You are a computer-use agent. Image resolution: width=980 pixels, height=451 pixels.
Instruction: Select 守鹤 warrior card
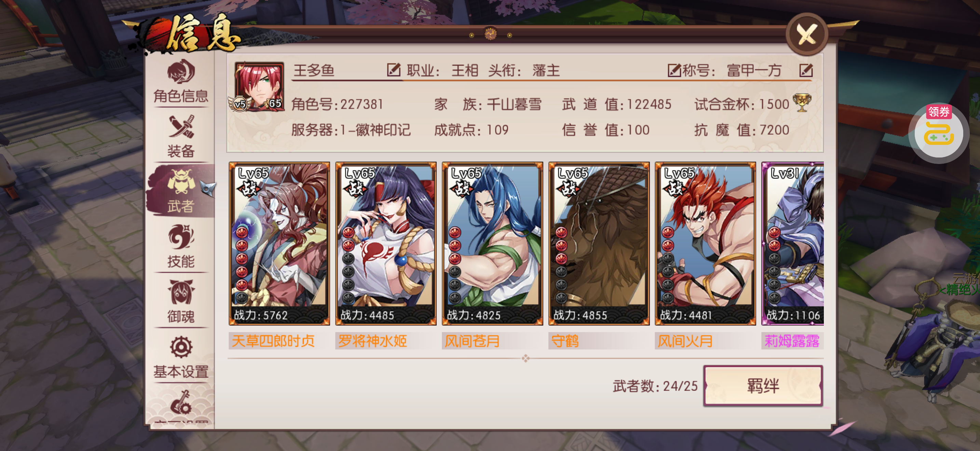[599, 244]
